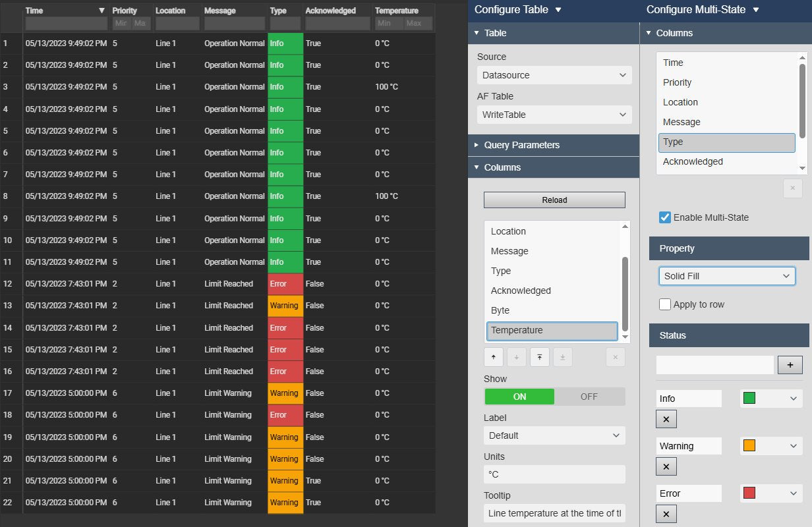The height and width of the screenshot is (527, 812).
Task: Collapse the Table section
Action: pyautogui.click(x=554, y=33)
